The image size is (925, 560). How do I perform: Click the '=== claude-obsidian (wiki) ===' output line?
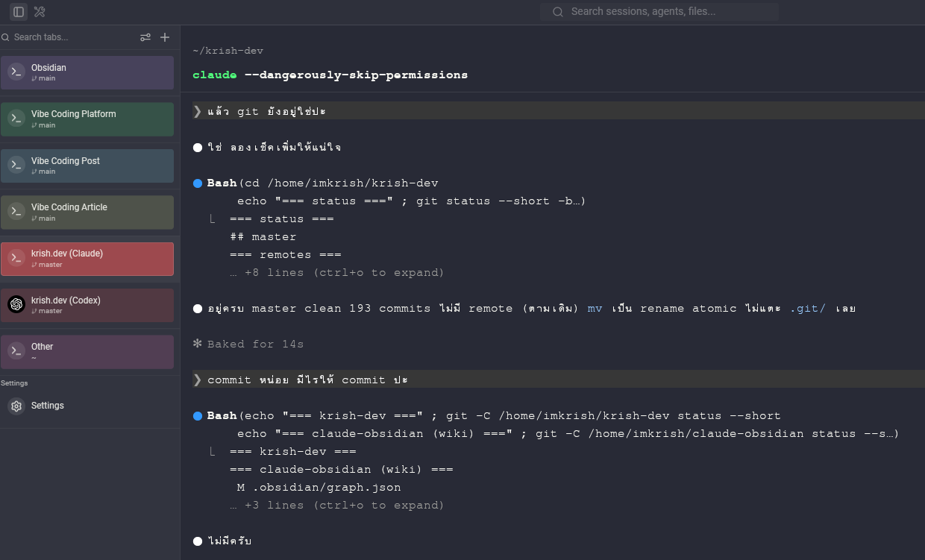342,469
